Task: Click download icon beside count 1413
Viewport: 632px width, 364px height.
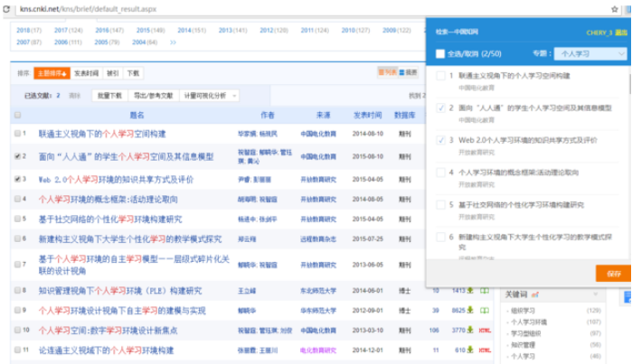Action: click(470, 290)
